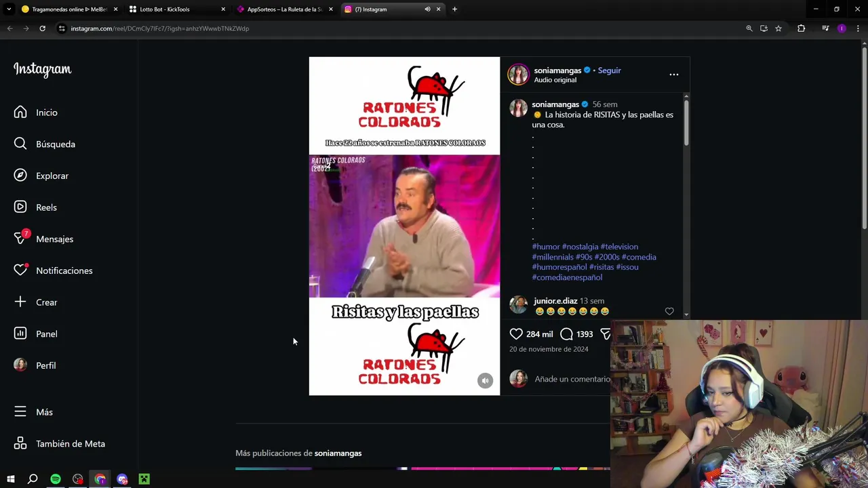Click the Instagram logo in sidebar

pos(42,69)
